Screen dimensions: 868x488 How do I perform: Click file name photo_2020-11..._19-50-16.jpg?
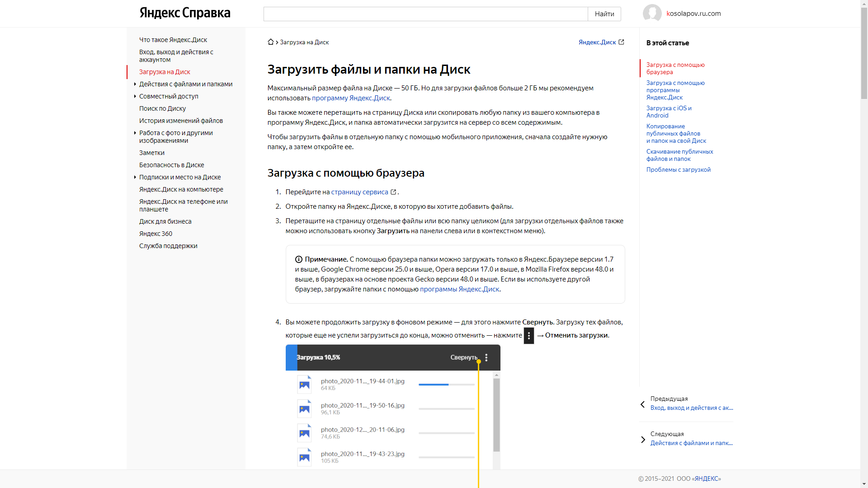pos(363,405)
